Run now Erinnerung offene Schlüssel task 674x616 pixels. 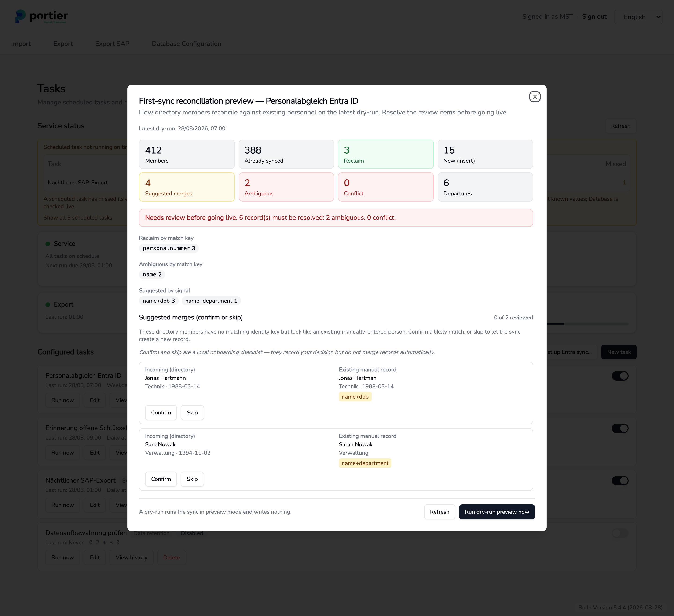tap(62, 452)
